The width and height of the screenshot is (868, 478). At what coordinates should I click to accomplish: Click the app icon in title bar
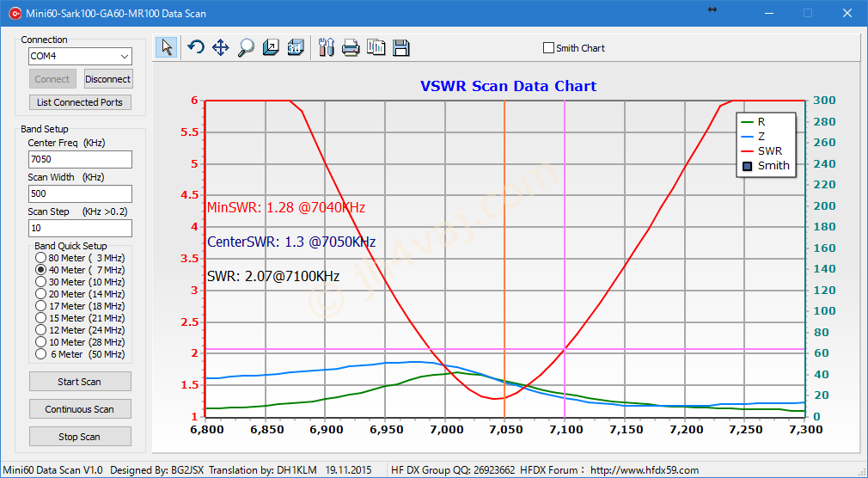[x=15, y=13]
